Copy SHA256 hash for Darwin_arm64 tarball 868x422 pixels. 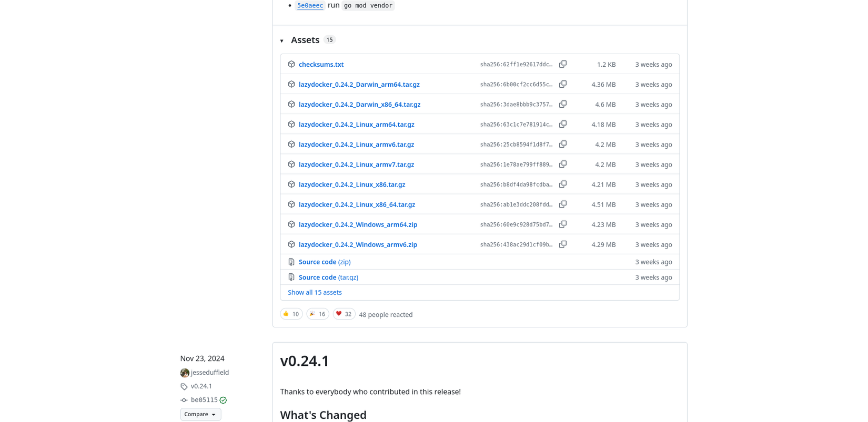(x=562, y=84)
